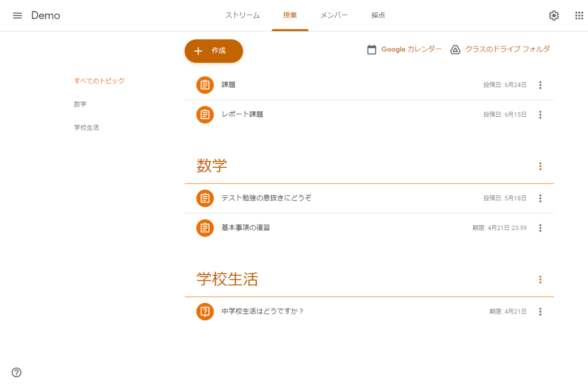
Task: Switch to the ストリーム tab
Action: tap(242, 15)
